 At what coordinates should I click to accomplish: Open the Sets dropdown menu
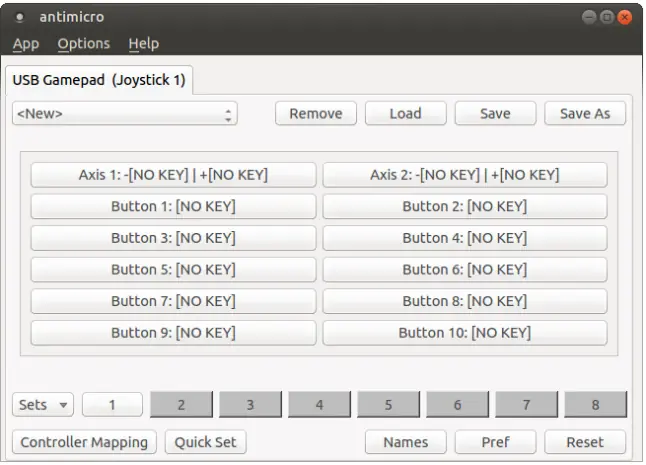click(43, 405)
